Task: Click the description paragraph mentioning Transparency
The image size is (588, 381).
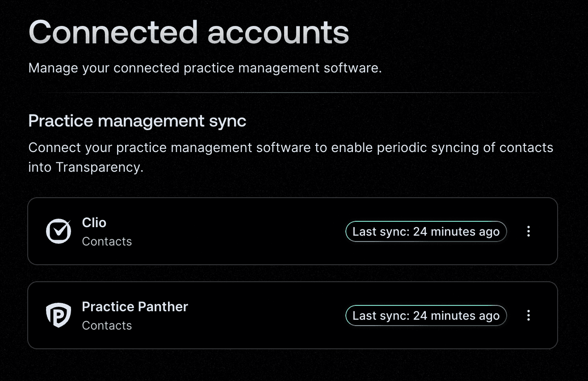Action: [291, 157]
